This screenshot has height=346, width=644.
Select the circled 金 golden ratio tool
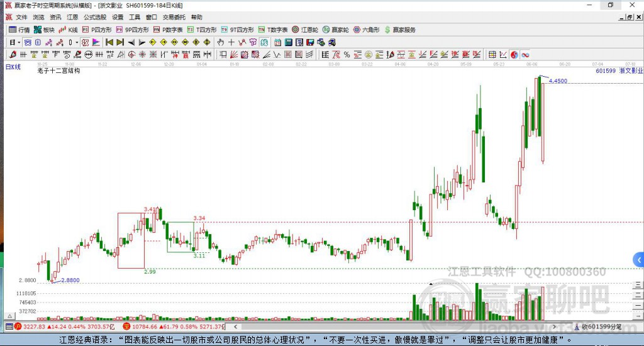click(x=369, y=55)
